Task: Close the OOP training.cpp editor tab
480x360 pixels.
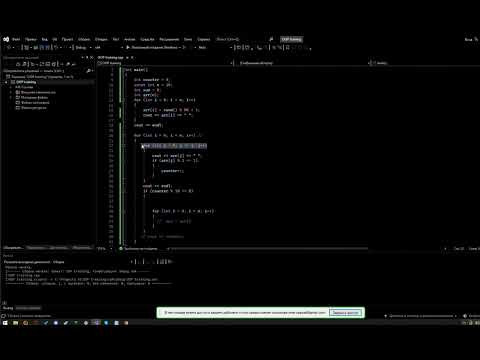Action: pyautogui.click(x=132, y=57)
